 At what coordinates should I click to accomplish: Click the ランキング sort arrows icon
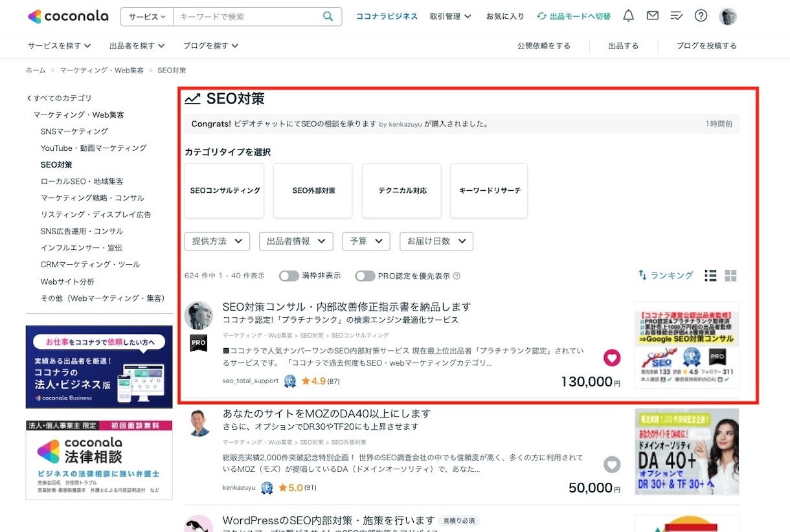coord(642,275)
